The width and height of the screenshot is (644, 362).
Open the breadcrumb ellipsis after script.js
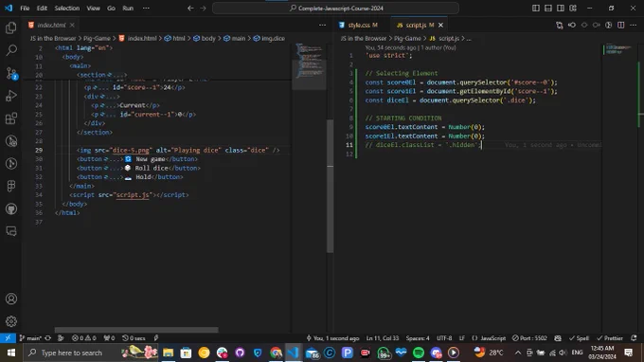pyautogui.click(x=469, y=38)
